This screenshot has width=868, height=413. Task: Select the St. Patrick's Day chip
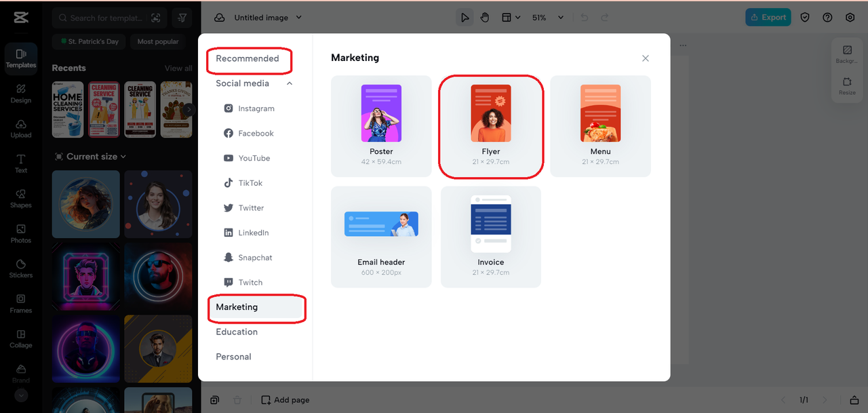coord(89,41)
